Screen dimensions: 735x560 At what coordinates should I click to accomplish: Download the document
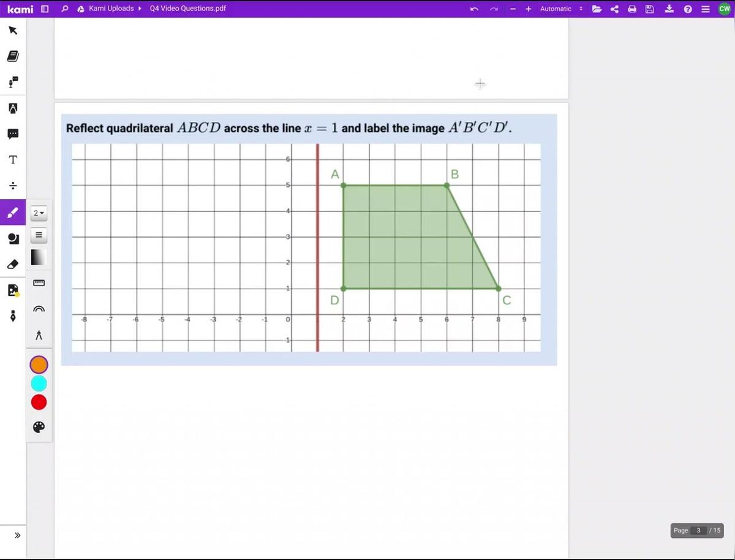[x=669, y=9]
